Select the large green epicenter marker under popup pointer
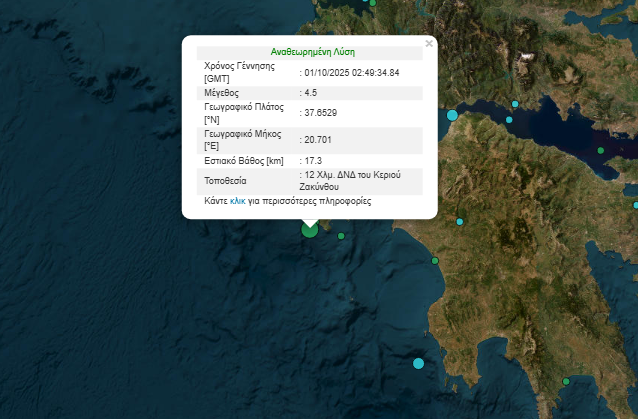 (x=310, y=229)
